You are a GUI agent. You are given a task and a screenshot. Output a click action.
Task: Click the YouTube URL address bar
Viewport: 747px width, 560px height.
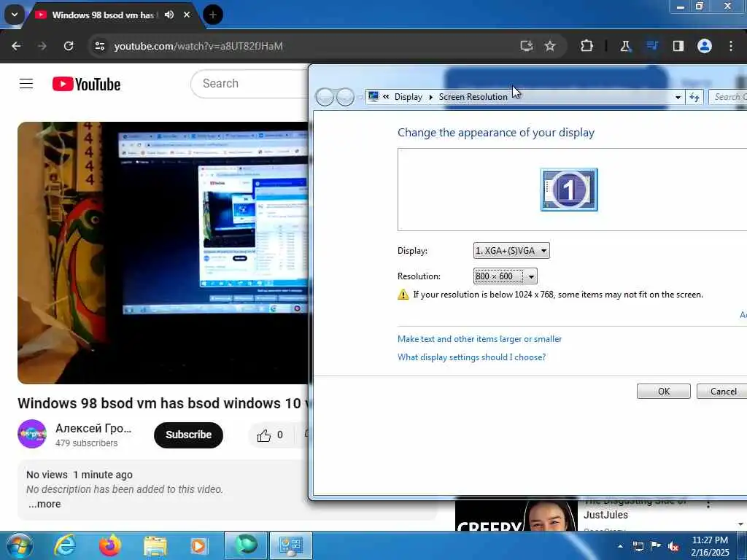pos(305,46)
